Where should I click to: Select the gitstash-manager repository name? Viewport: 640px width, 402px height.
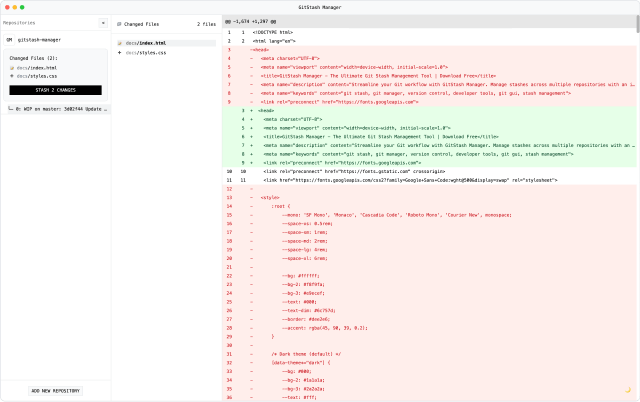(39, 40)
